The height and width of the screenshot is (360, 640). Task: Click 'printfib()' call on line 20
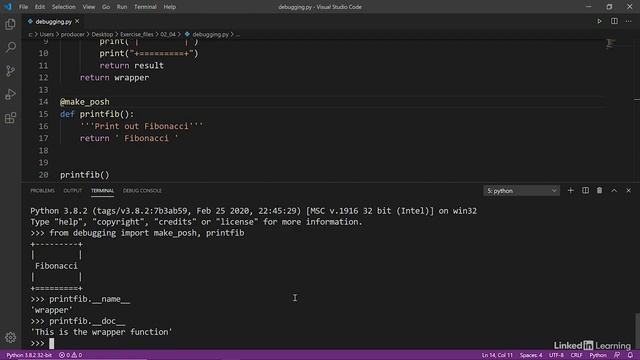84,175
